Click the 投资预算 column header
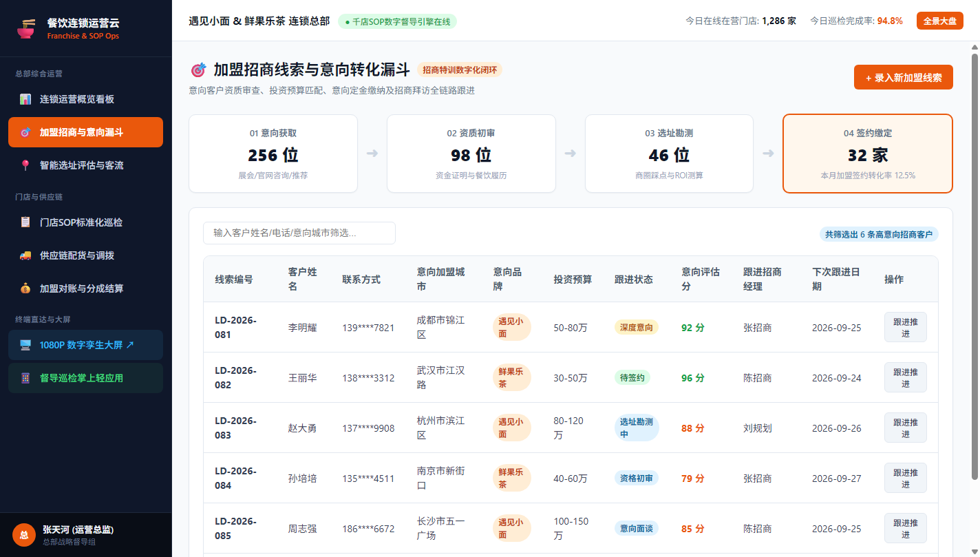 pos(573,279)
